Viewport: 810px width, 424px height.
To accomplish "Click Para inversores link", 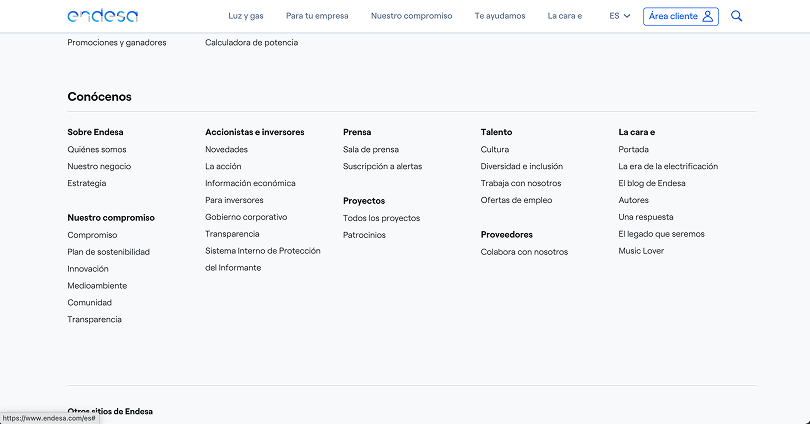I will [234, 200].
